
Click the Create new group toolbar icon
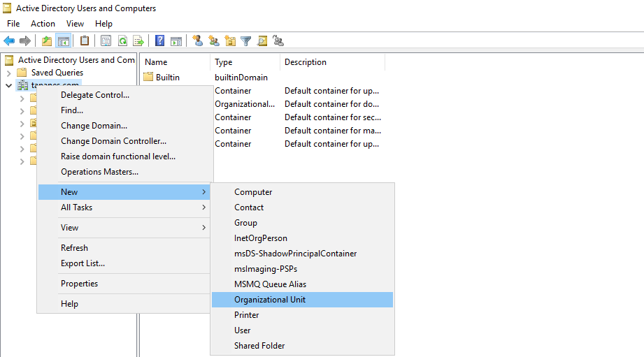tap(214, 41)
